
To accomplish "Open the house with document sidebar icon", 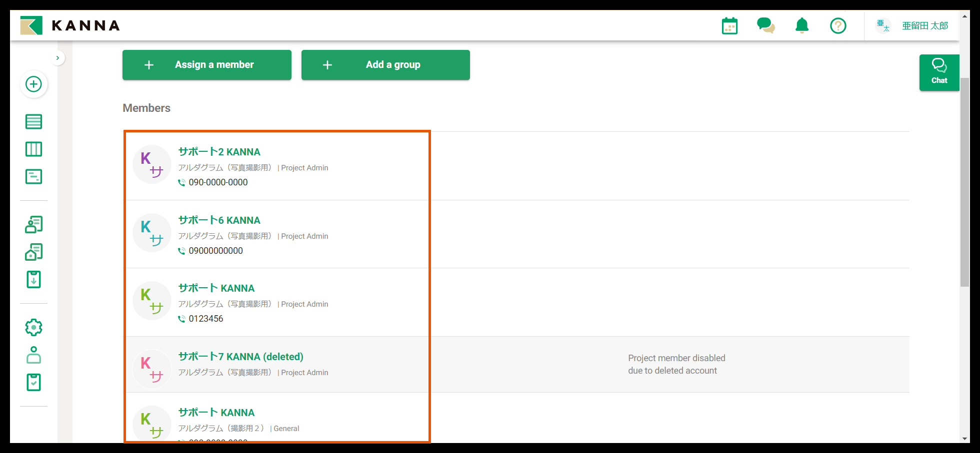I will click(x=33, y=252).
